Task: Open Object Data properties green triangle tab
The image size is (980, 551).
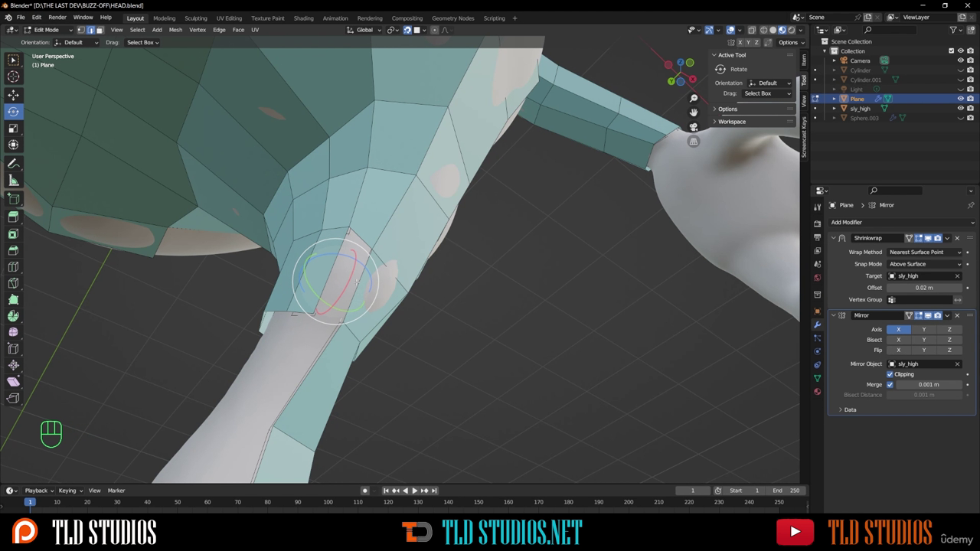Action: tap(817, 378)
